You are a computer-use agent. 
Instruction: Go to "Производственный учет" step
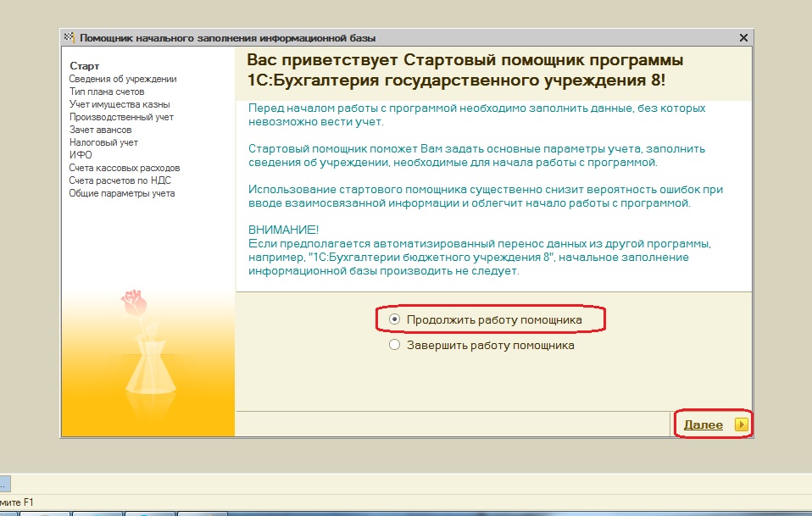tap(122, 117)
